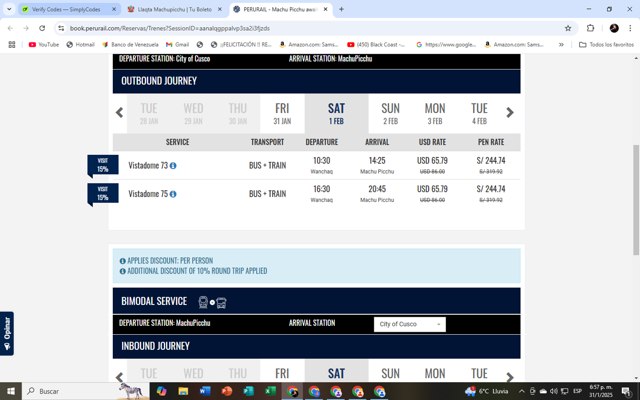Close the Verify Codes tab
This screenshot has height=400, width=640.
point(114,9)
